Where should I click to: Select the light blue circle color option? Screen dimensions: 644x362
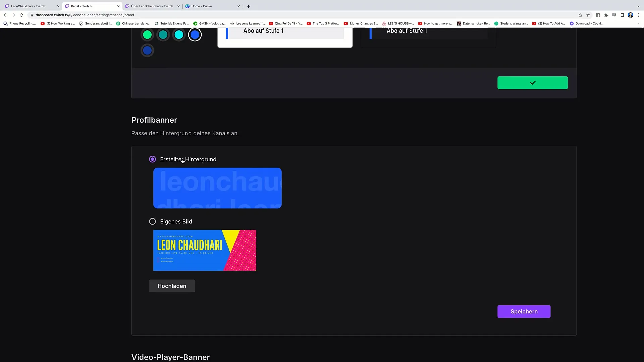tap(179, 35)
